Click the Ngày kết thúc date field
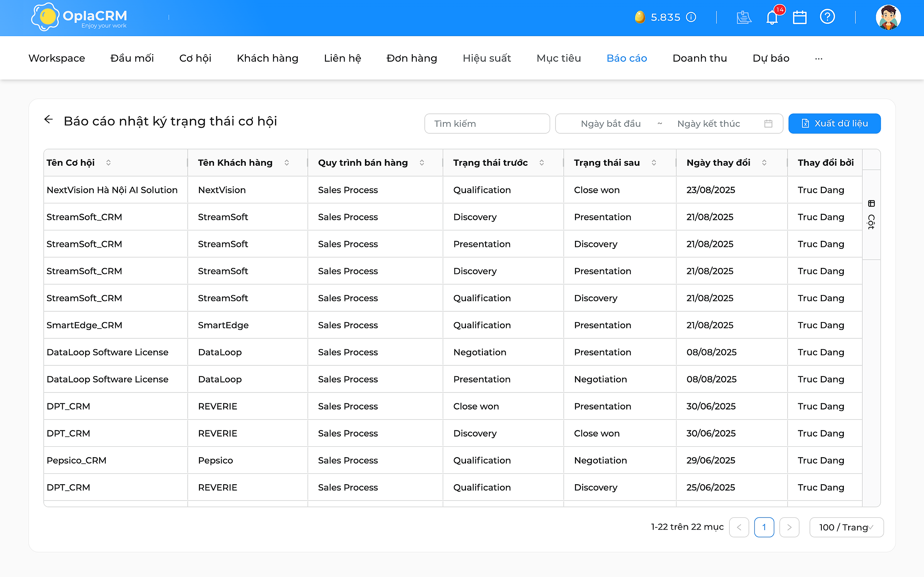Image resolution: width=924 pixels, height=577 pixels. click(x=709, y=123)
